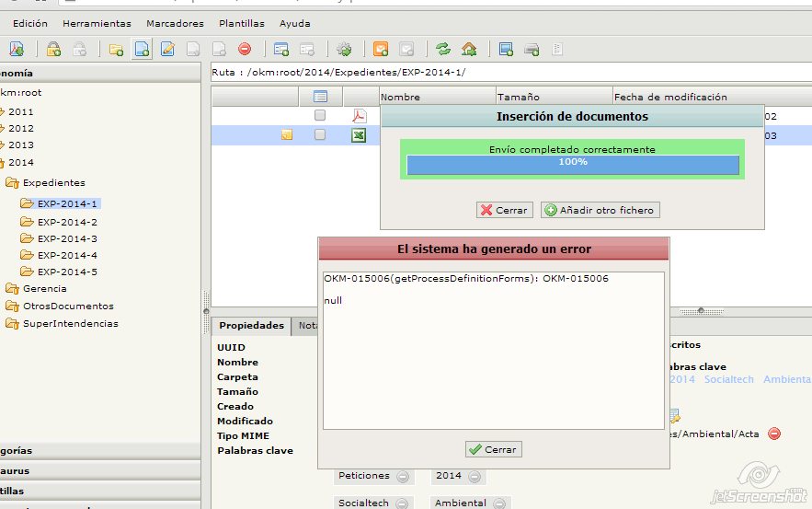Click the home icon in toolbar
Viewport: 812px width, 509px height.
[469, 50]
